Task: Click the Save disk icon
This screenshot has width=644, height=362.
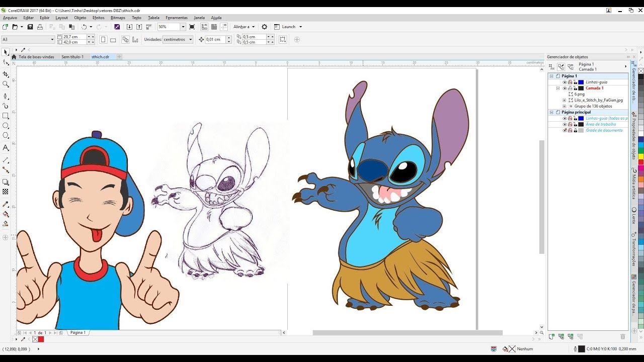Action: pyautogui.click(x=30, y=27)
